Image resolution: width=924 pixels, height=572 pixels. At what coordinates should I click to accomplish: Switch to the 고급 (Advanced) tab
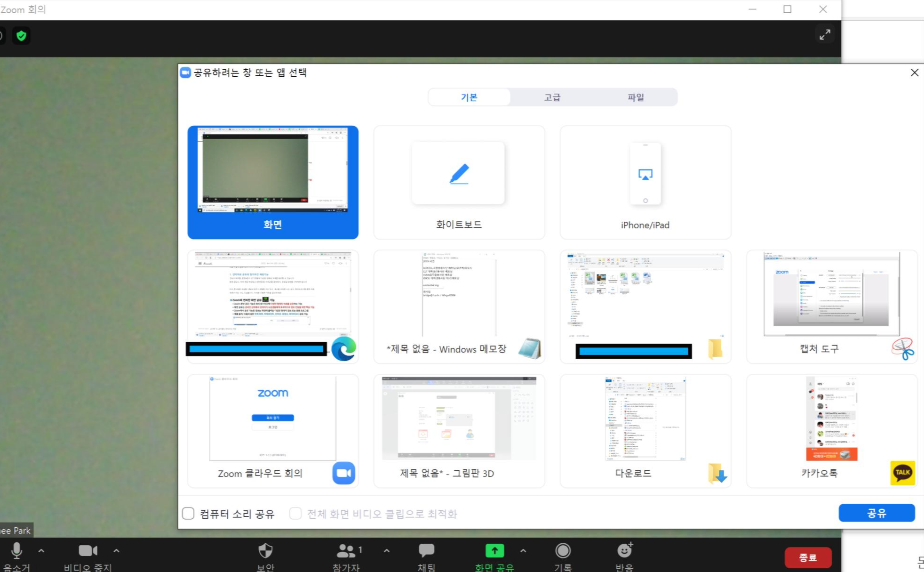pyautogui.click(x=552, y=97)
